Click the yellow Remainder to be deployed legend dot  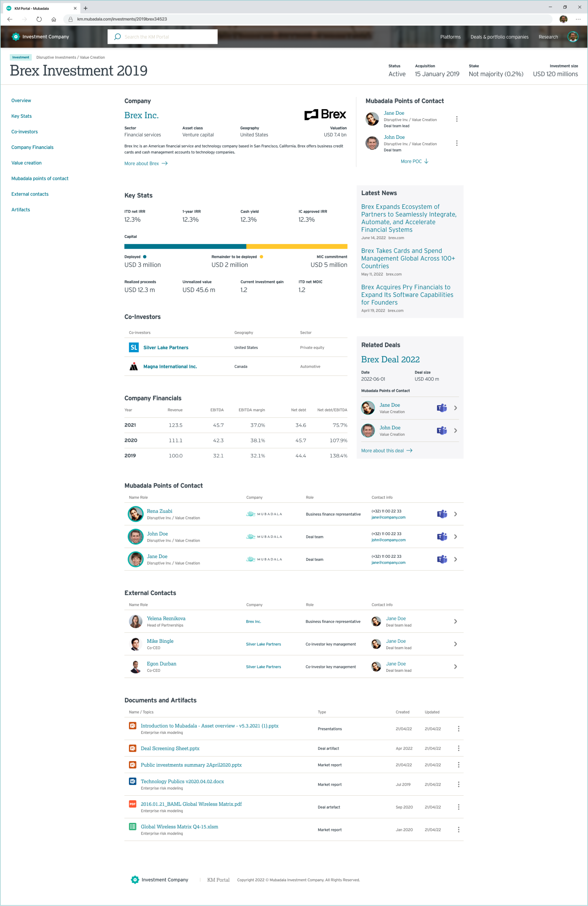(261, 257)
